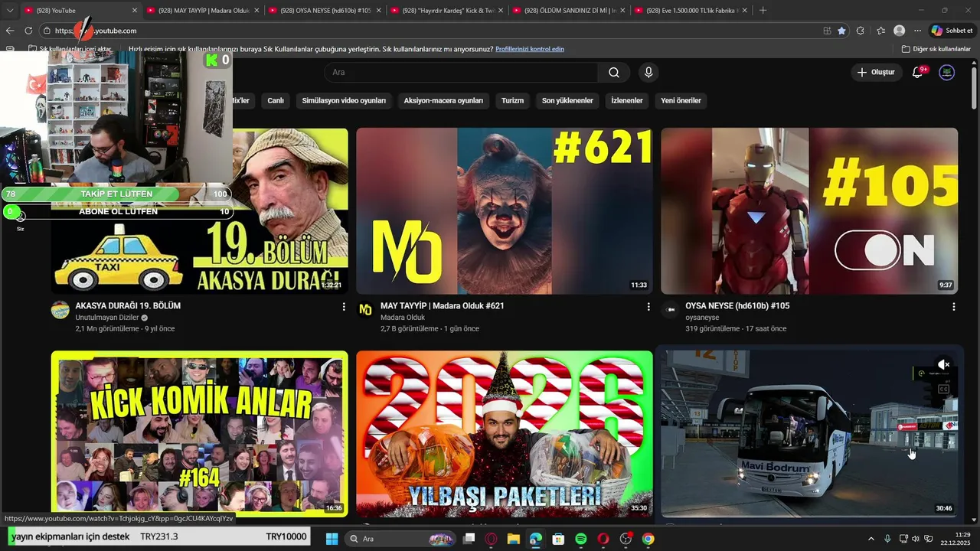The height and width of the screenshot is (551, 980).
Task: Open a new browser tab
Action: coord(763,10)
